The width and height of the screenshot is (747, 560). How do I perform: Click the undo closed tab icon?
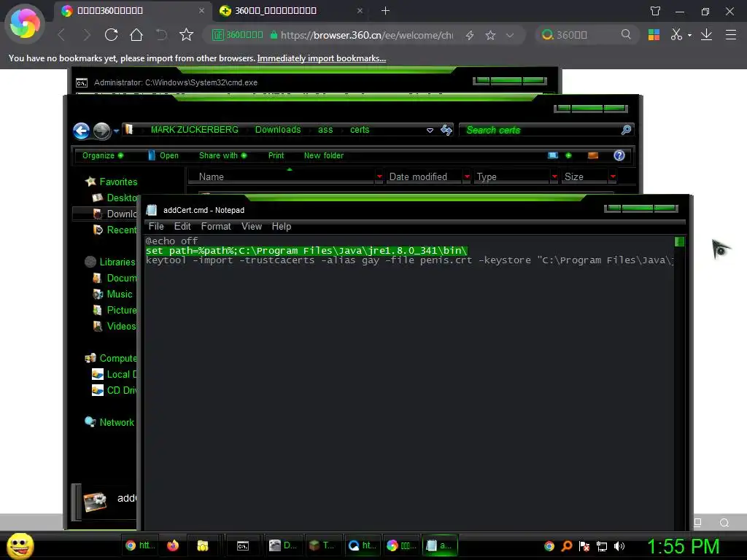click(x=161, y=35)
